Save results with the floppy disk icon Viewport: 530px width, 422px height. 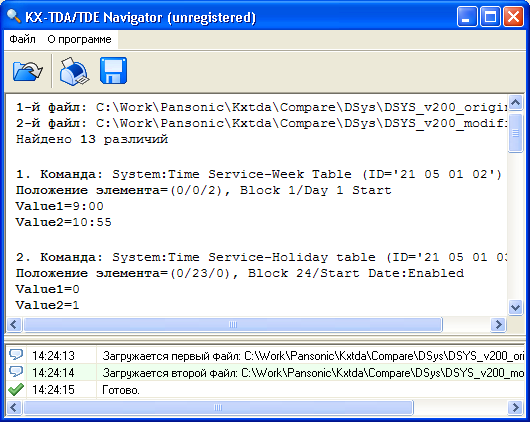[x=113, y=71]
